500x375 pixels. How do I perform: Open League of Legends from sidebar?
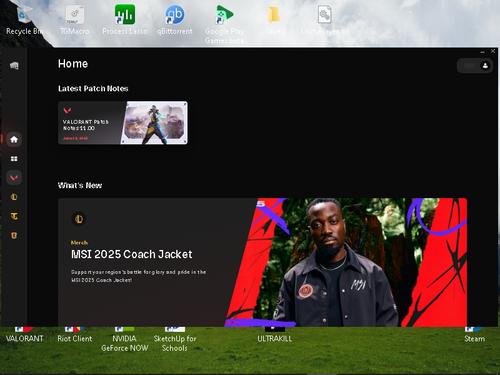point(14,197)
